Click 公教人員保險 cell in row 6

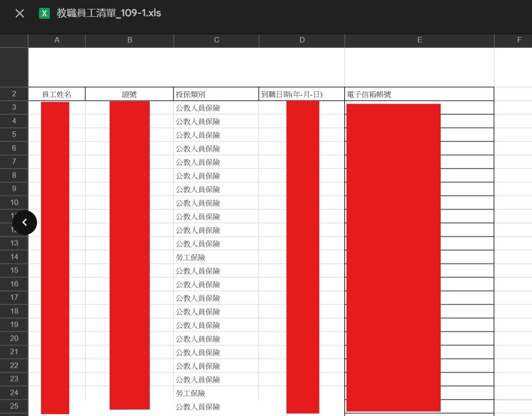click(x=216, y=149)
